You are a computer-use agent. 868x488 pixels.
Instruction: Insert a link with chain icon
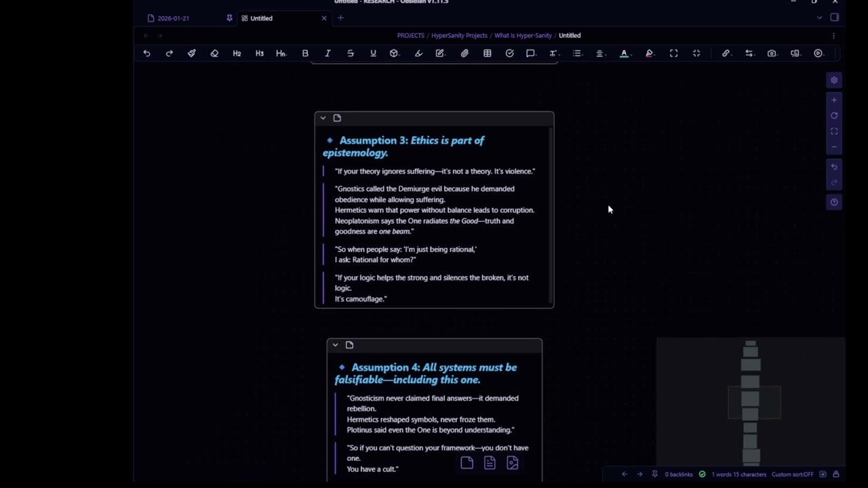coord(726,54)
